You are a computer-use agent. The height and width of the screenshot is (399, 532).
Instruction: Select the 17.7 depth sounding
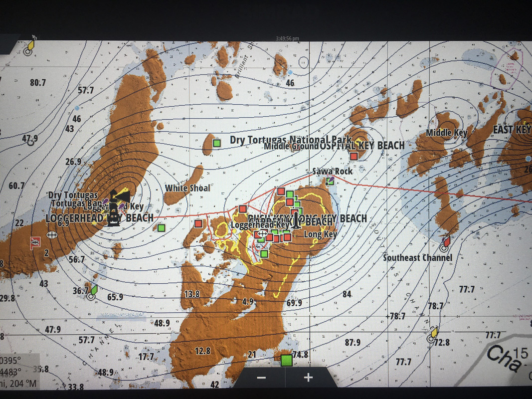[146, 357]
